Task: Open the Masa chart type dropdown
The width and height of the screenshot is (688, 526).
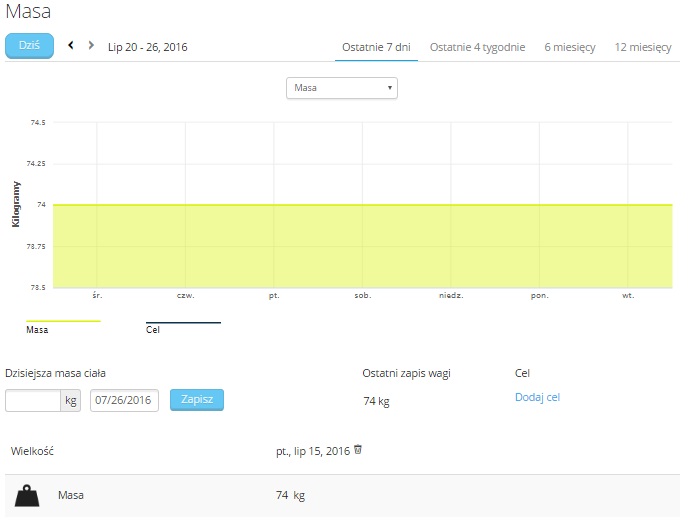Action: [342, 89]
